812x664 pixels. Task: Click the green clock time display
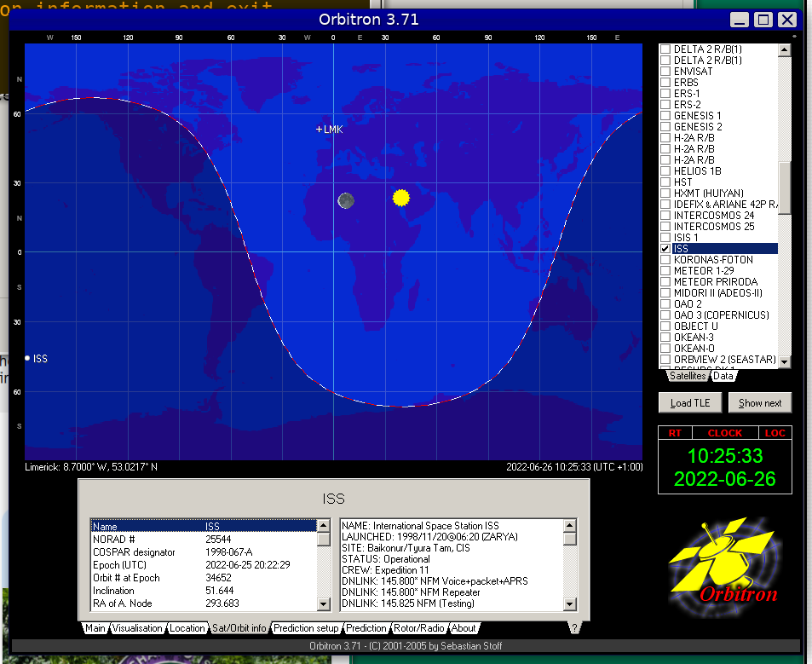[725, 456]
